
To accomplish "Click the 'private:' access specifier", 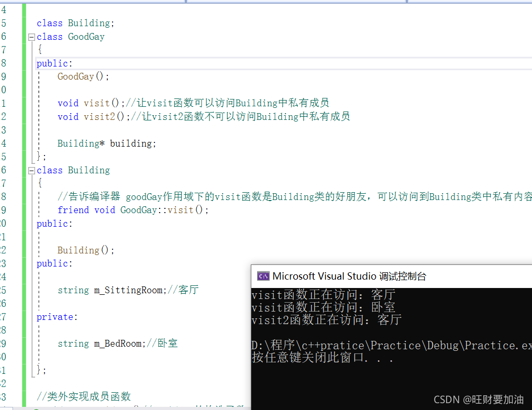I will 57,317.
